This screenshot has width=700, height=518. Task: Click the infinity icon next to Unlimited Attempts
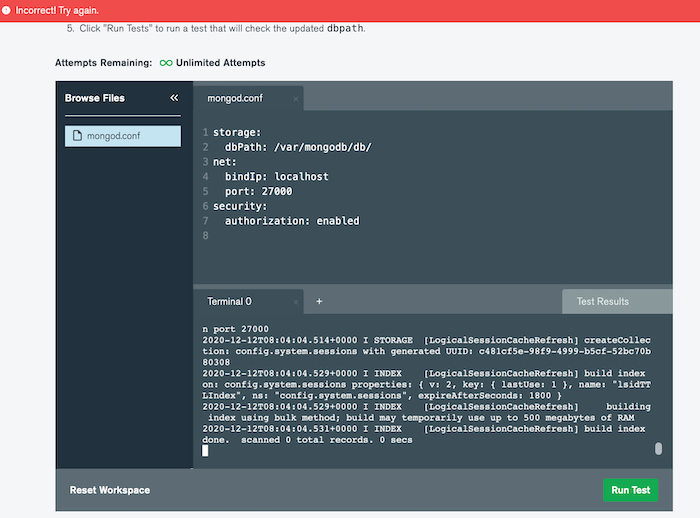(166, 63)
